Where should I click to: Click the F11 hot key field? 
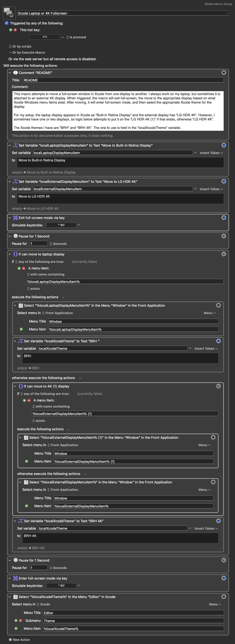tap(45, 37)
